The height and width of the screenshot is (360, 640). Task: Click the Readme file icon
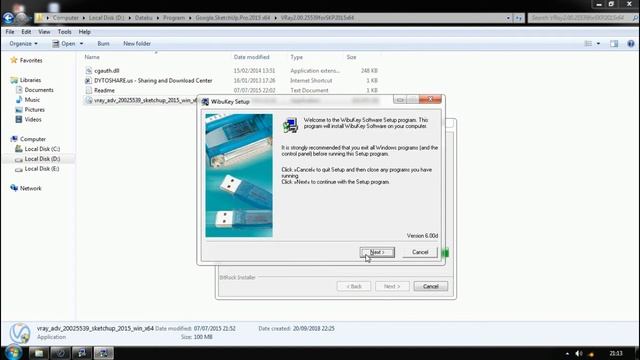pos(89,90)
